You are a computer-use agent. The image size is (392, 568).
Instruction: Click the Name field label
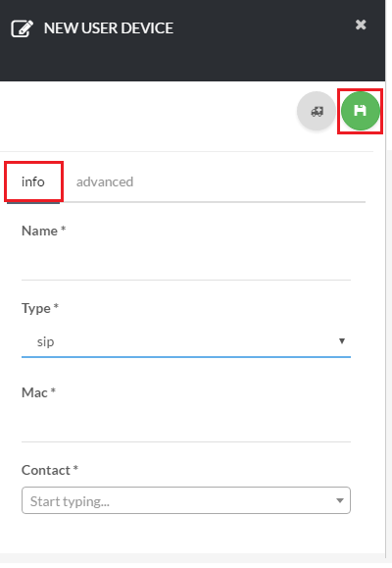43,231
